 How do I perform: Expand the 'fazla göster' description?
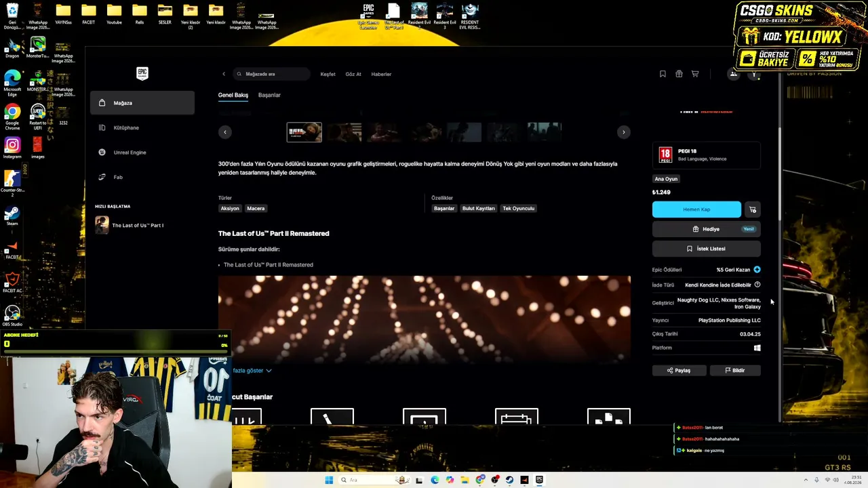(x=252, y=371)
